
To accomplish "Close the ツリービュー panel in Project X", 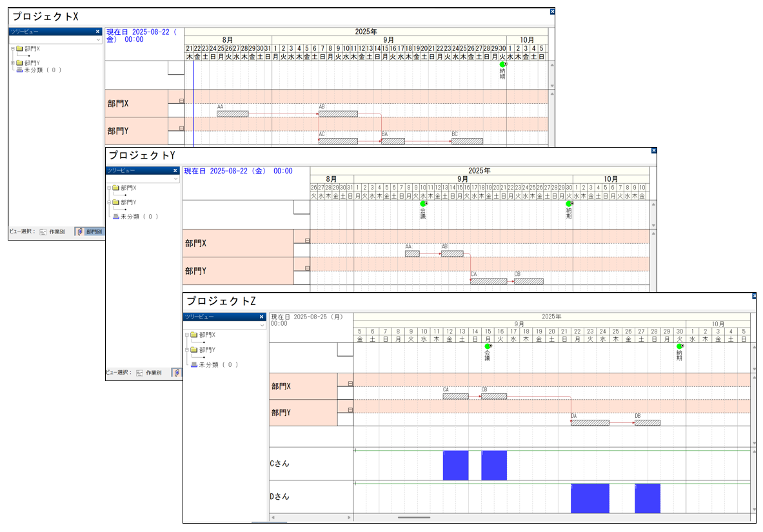I will tap(98, 31).
